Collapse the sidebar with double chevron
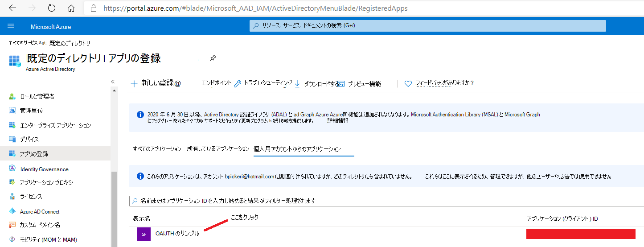 pos(113,82)
